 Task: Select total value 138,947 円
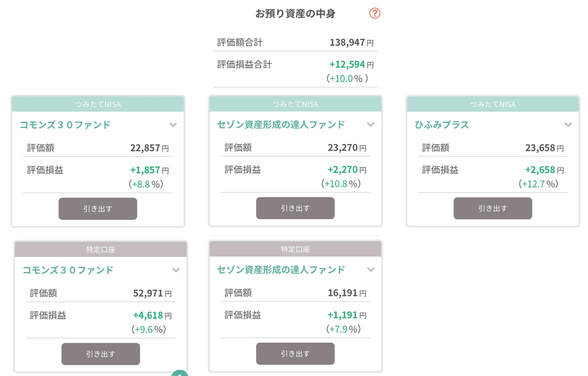352,42
